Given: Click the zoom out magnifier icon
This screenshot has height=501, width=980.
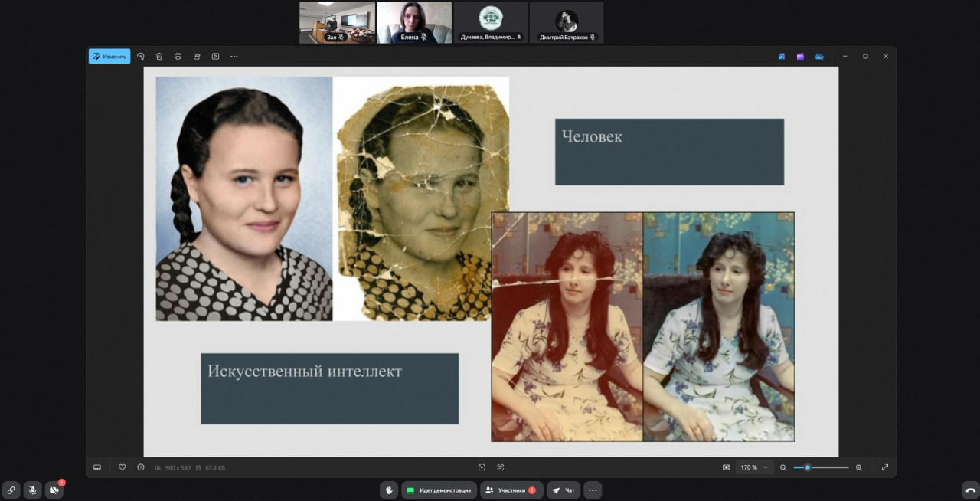Looking at the screenshot, I should tap(783, 467).
